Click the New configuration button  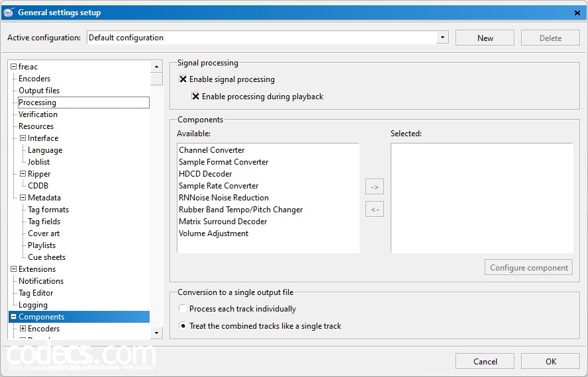coord(485,38)
